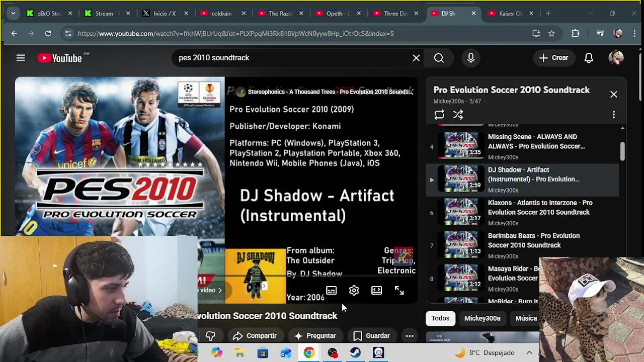The height and width of the screenshot is (362, 644).
Task: Close the coldrain tab
Action: (x=243, y=14)
